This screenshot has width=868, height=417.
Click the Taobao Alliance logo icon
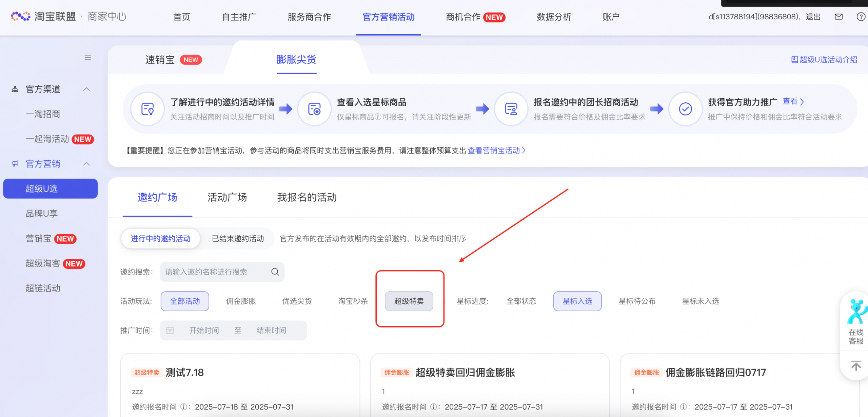(x=20, y=16)
